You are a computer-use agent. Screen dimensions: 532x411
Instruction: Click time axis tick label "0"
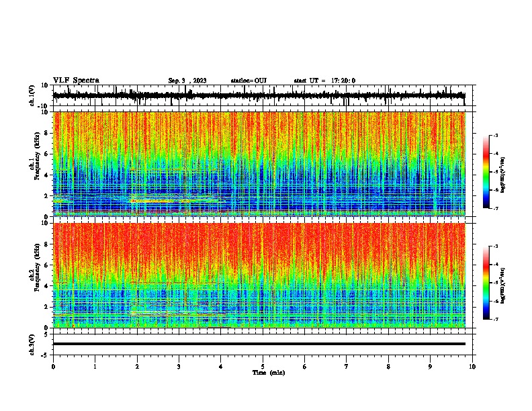pyautogui.click(x=53, y=367)
